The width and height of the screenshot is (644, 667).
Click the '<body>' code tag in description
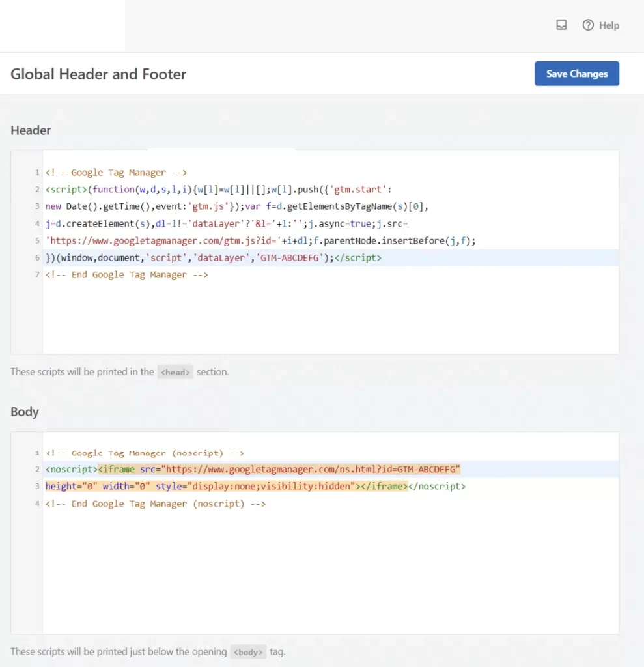(248, 652)
